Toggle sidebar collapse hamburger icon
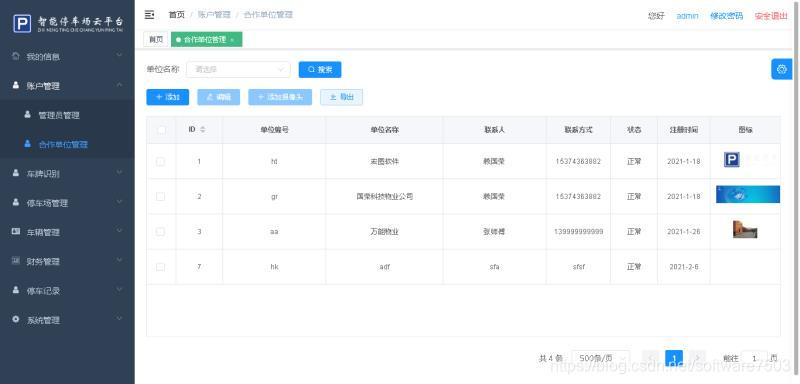This screenshot has width=800, height=384. pyautogui.click(x=149, y=15)
